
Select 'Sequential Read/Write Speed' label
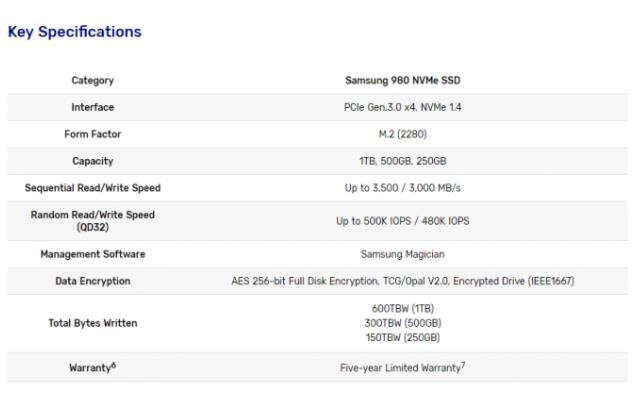click(93, 188)
